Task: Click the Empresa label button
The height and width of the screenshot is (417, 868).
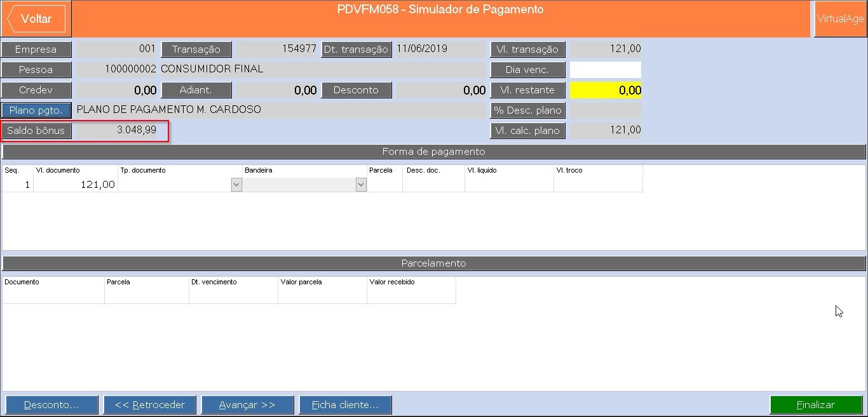Action: (x=36, y=50)
